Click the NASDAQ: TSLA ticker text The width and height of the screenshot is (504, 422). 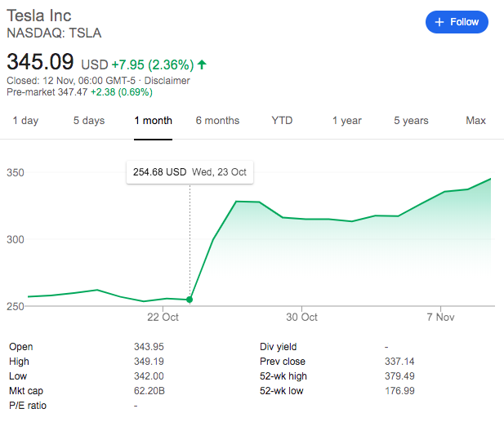(x=54, y=33)
